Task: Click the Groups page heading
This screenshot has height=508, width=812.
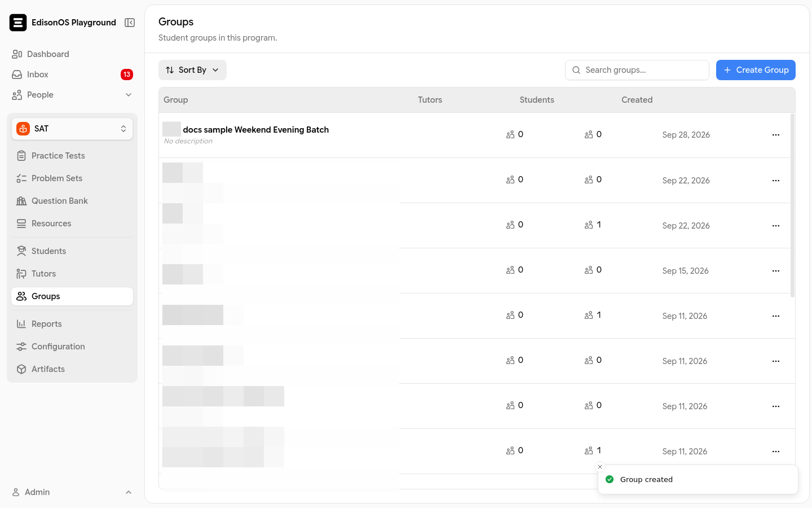Action: [x=176, y=22]
